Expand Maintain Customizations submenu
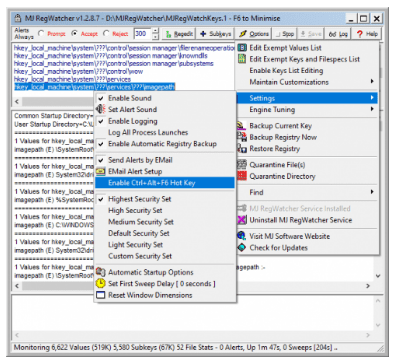The width and height of the screenshot is (395, 363). [x=307, y=82]
